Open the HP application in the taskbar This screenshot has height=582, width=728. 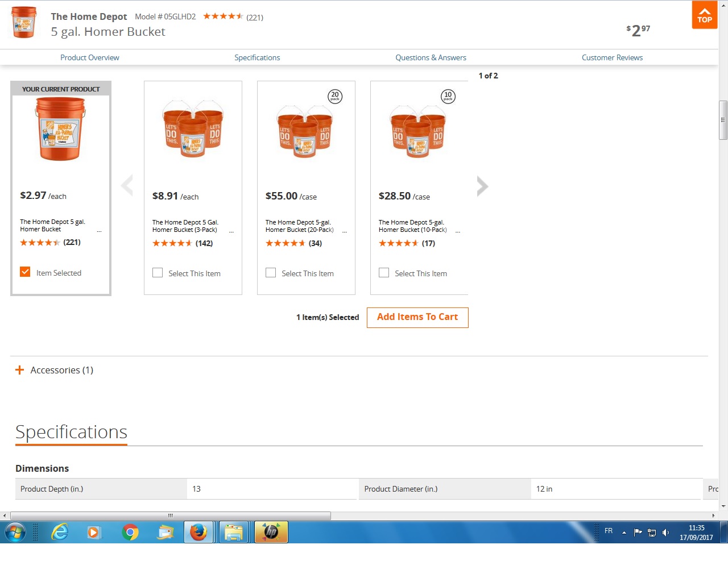click(271, 532)
